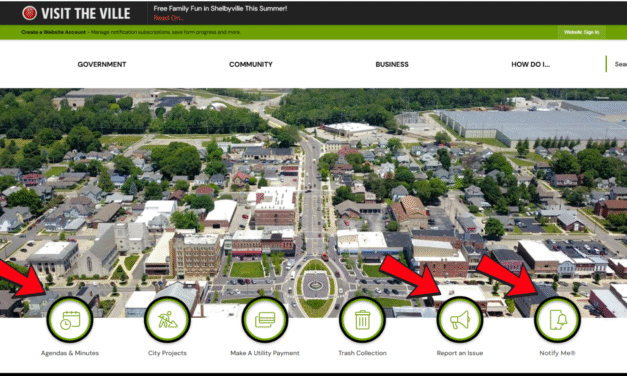This screenshot has height=376, width=627.
Task: Click the Agendas & Minutes text label
Action: pyautogui.click(x=70, y=353)
